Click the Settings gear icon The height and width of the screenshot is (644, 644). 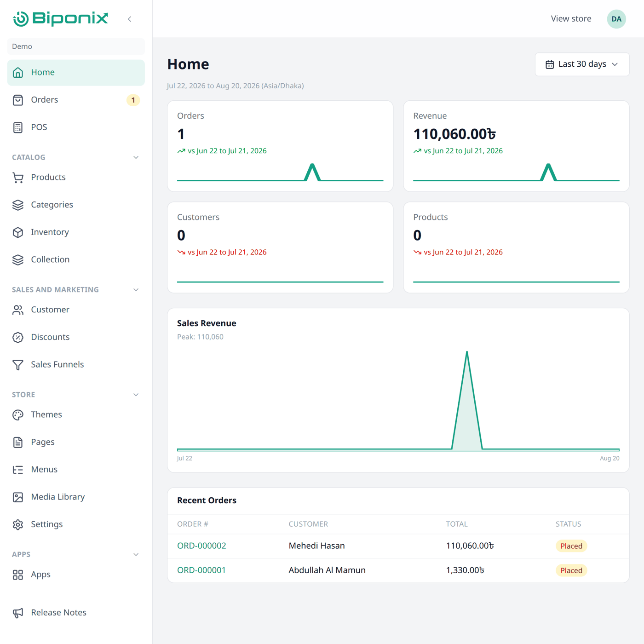click(18, 524)
